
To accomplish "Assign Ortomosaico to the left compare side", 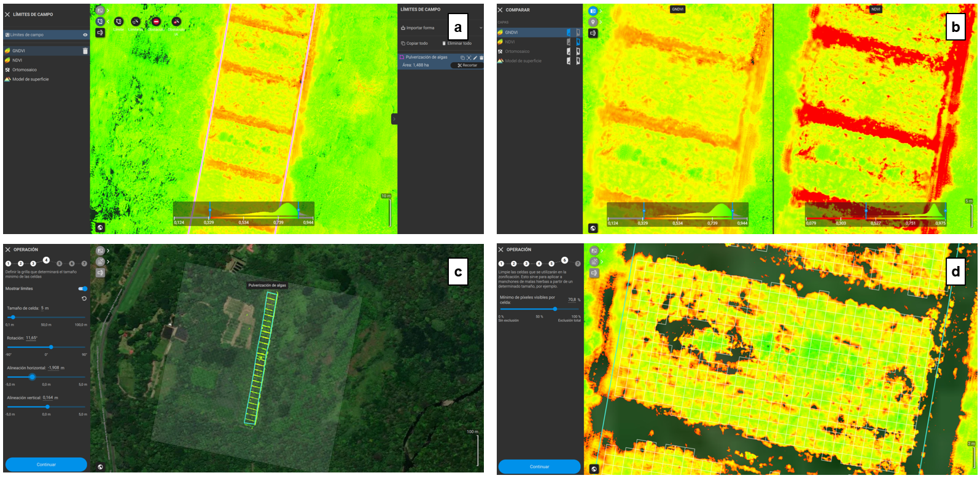I will point(569,52).
